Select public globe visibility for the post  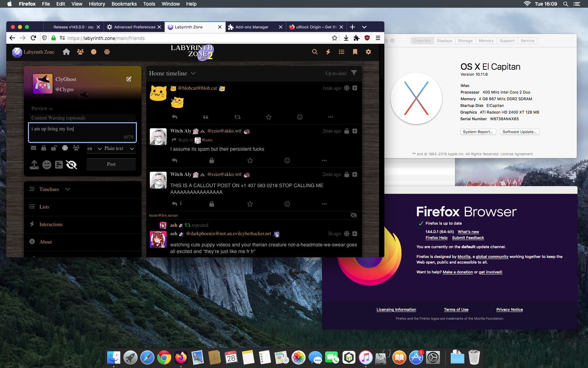[x=65, y=148]
